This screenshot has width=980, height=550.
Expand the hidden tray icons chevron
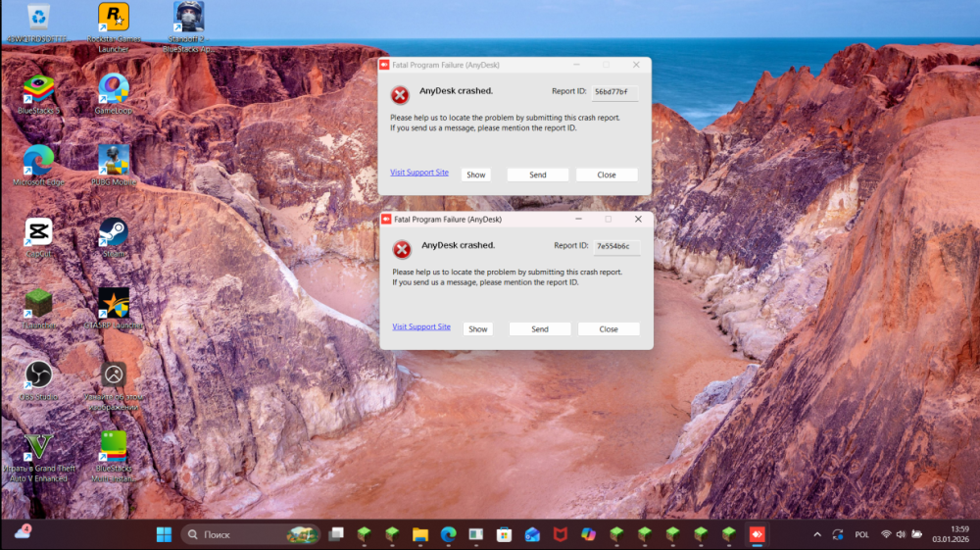pyautogui.click(x=817, y=534)
